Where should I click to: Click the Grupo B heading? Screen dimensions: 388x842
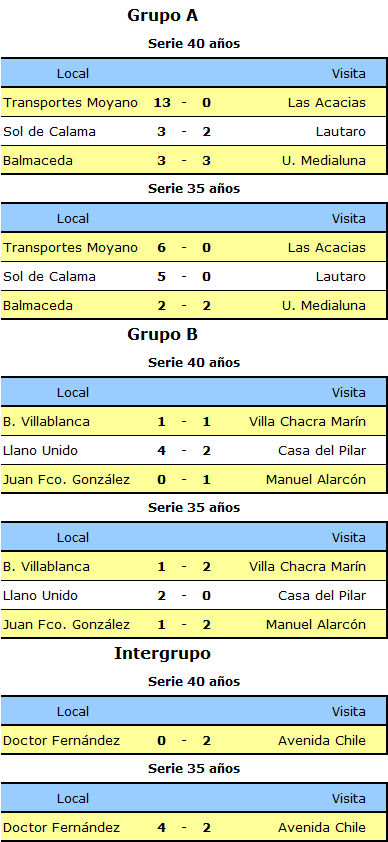[x=163, y=335]
